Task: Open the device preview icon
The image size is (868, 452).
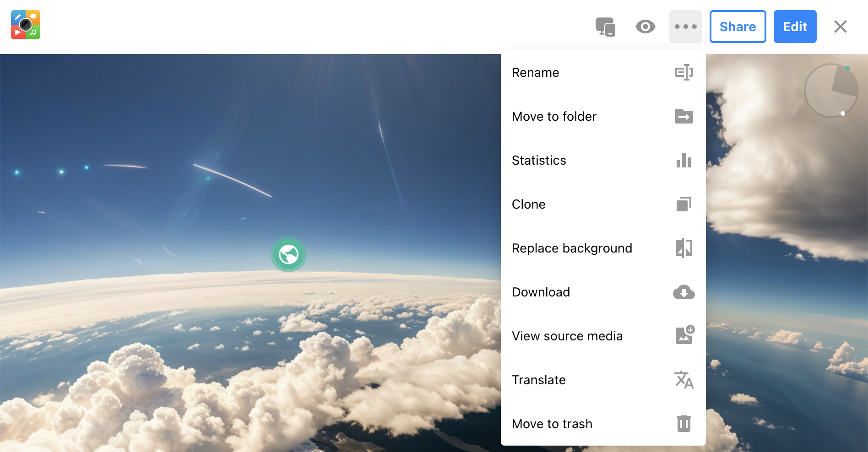Action: coord(605,27)
